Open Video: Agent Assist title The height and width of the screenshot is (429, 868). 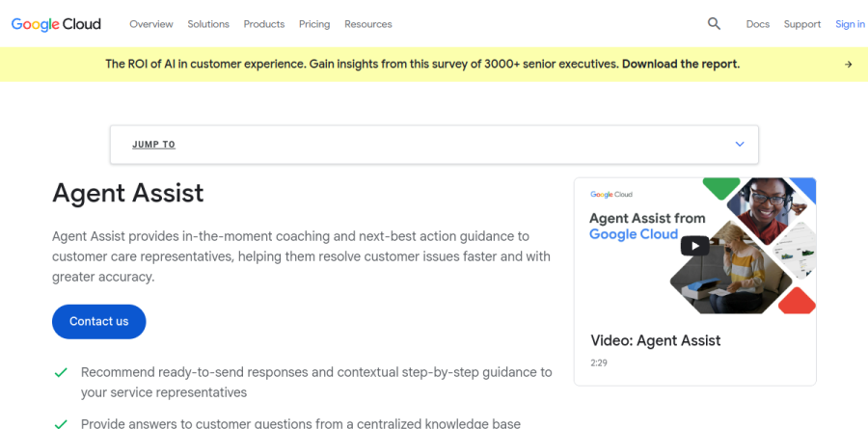(x=656, y=340)
